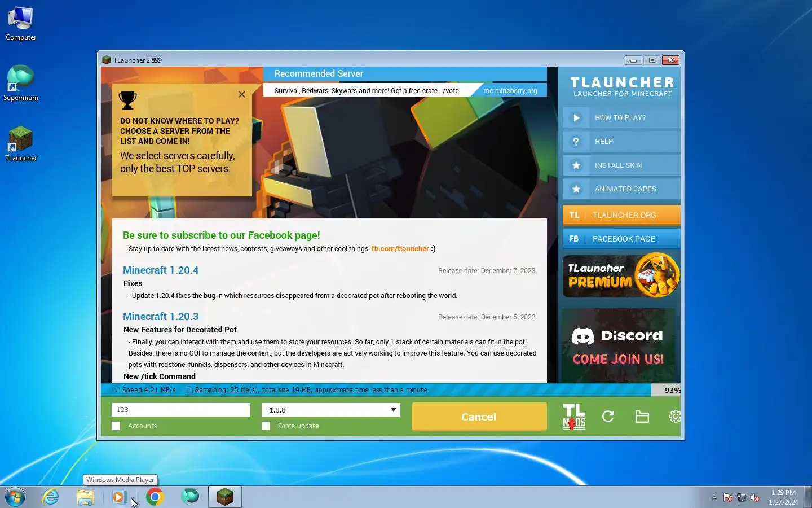
Task: Open Supermium from taskbar
Action: click(190, 497)
